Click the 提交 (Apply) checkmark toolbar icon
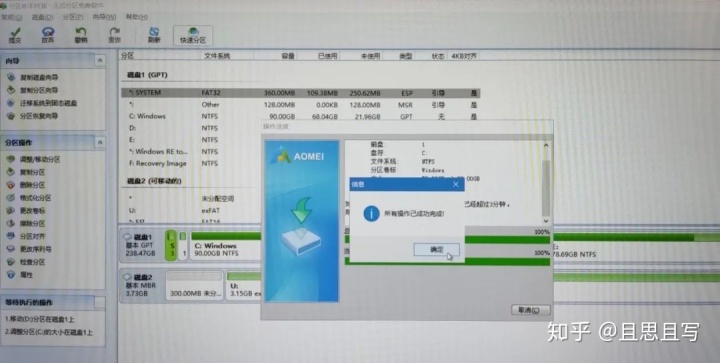The width and height of the screenshot is (720, 363). pyautogui.click(x=15, y=35)
